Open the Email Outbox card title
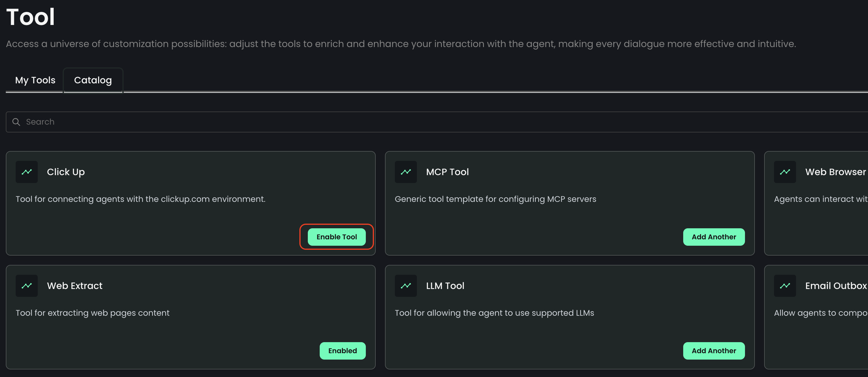 (x=835, y=286)
